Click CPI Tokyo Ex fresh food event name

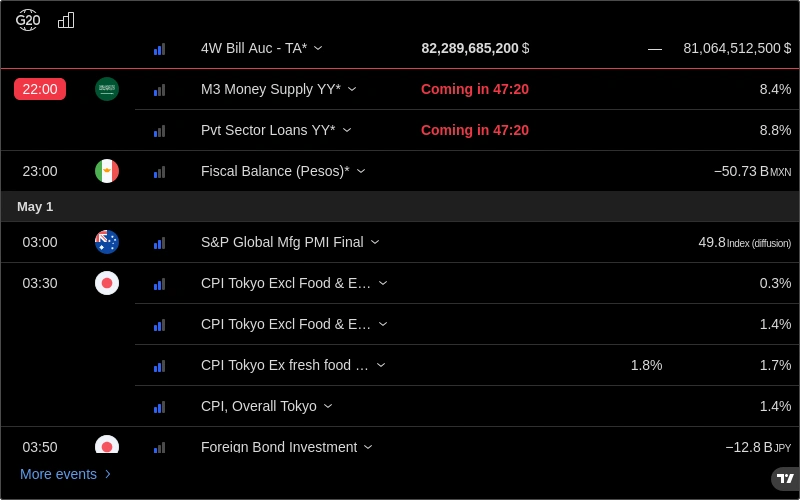(285, 365)
